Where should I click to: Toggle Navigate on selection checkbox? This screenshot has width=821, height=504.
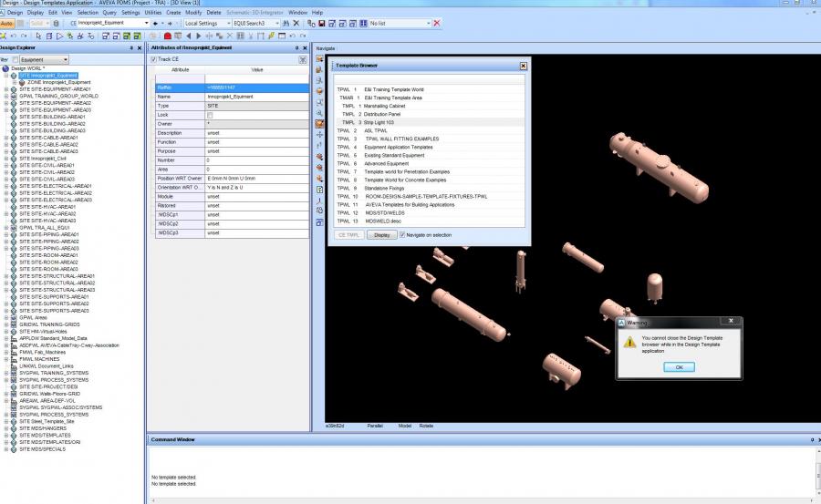[x=402, y=235]
